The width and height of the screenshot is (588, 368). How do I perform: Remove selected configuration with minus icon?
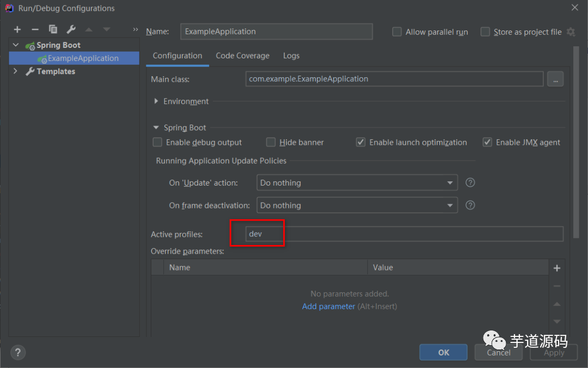35,29
